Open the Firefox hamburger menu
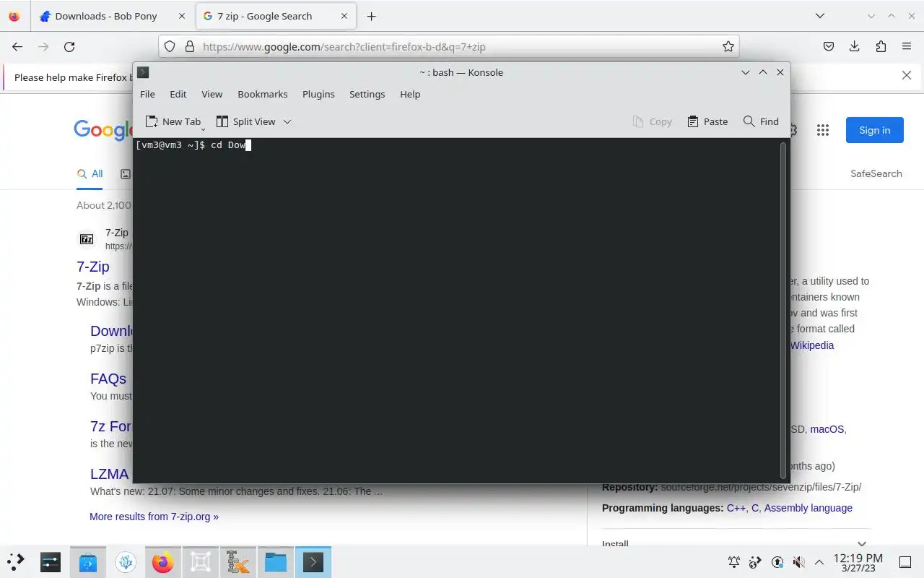924x578 pixels. tap(907, 46)
